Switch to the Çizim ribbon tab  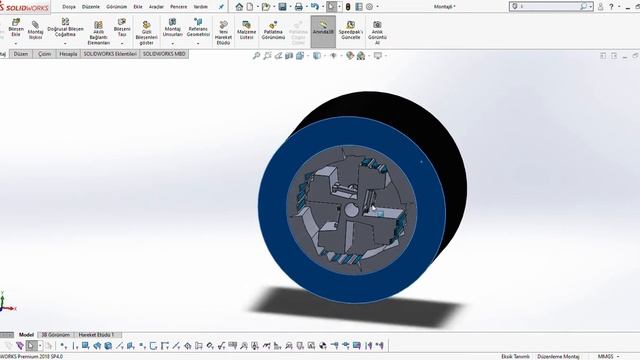coord(44,54)
